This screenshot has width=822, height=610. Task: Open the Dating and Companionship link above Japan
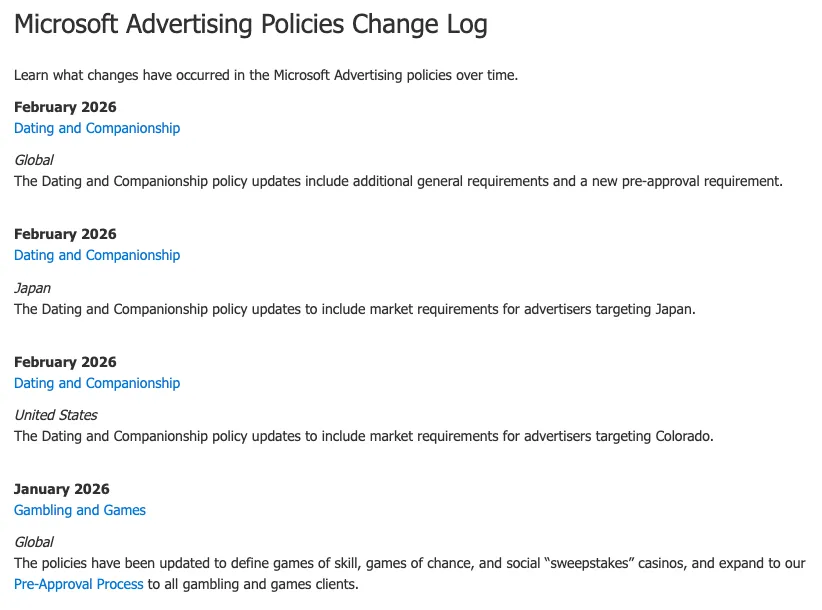pos(97,255)
